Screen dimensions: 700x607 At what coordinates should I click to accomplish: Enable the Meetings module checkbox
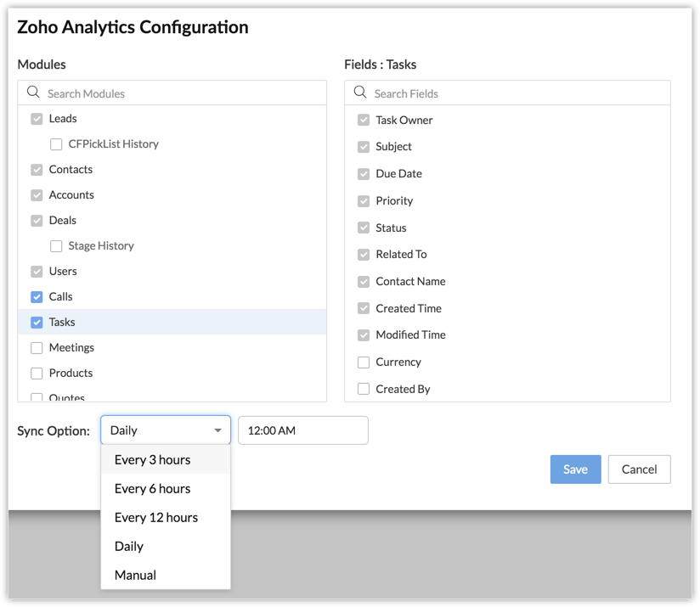point(37,348)
